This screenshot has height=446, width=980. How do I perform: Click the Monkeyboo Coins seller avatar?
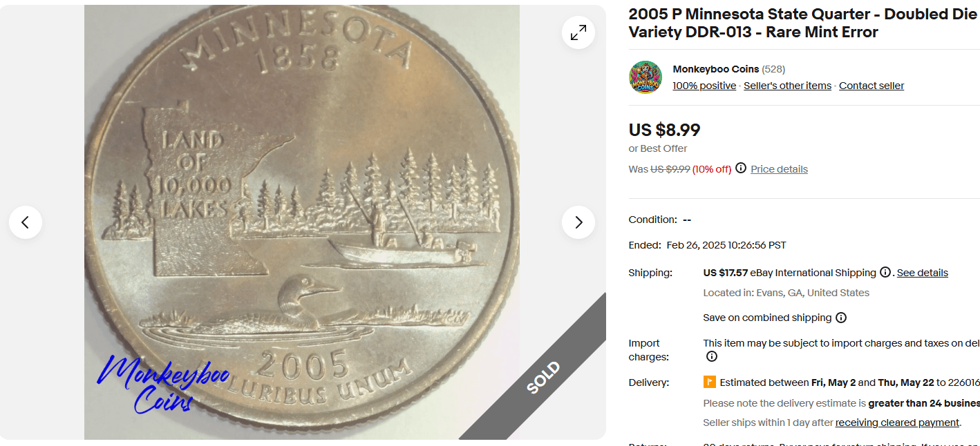645,77
